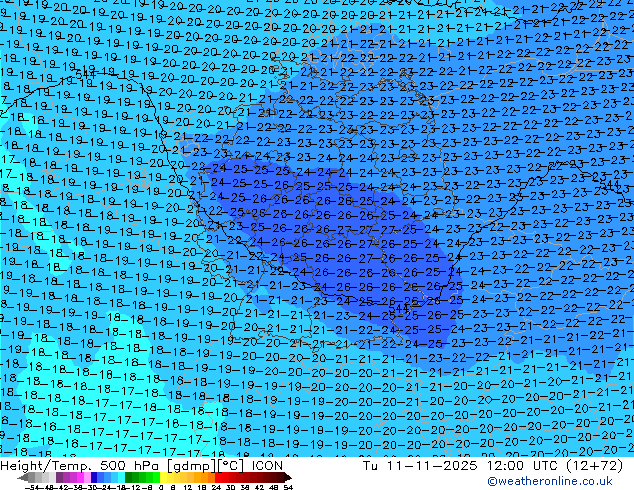Click the '[gdmp]' unit label in title
Screen dimensions: 634x490
coord(192,466)
